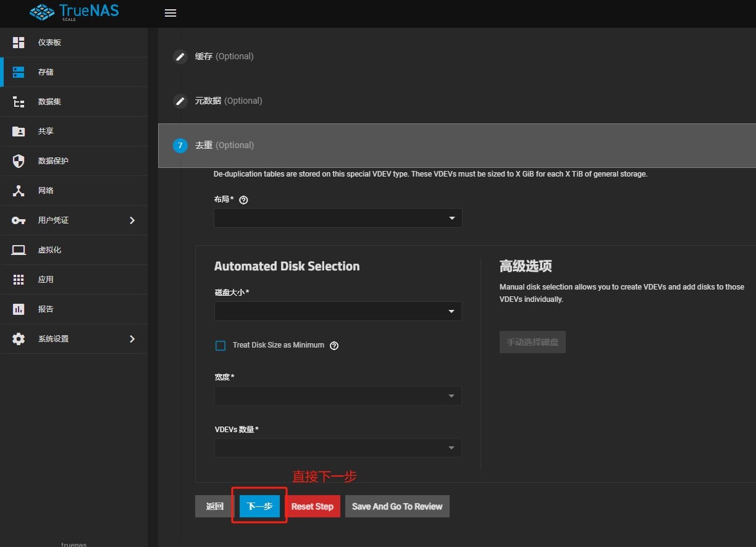Image resolution: width=756 pixels, height=547 pixels.
Task: Open the 仪表板 dashboard icon
Action: pos(19,43)
